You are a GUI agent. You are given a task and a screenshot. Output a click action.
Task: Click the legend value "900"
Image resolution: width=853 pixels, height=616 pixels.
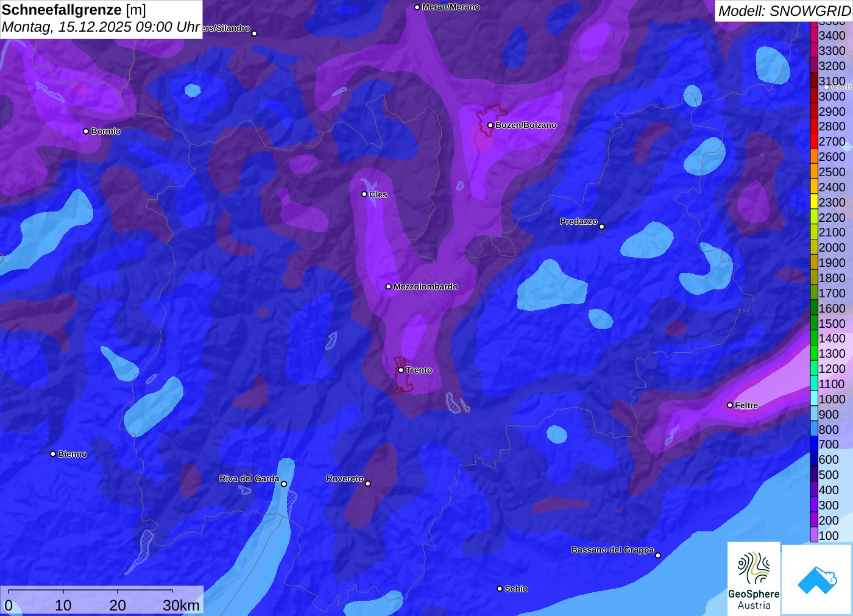click(829, 414)
